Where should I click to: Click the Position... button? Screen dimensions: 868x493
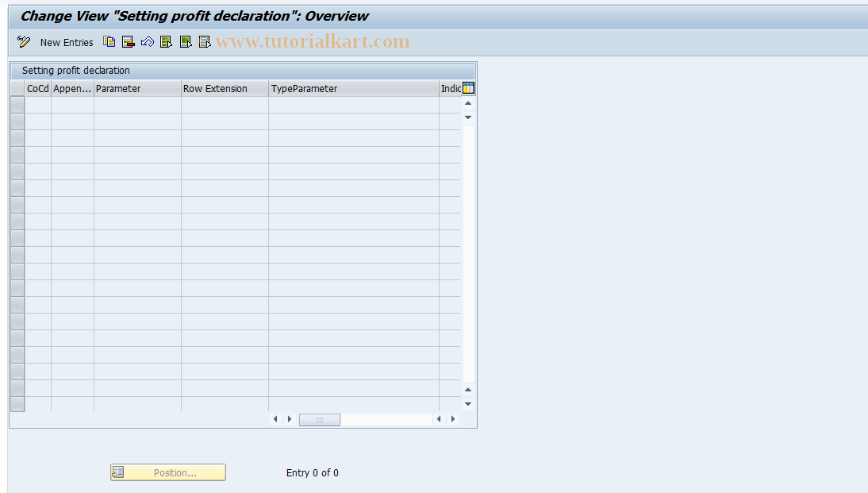[x=168, y=472]
